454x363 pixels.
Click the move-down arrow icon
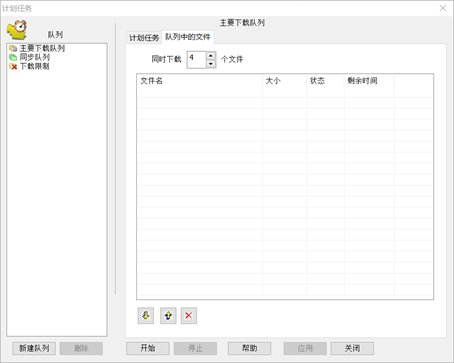pyautogui.click(x=146, y=315)
